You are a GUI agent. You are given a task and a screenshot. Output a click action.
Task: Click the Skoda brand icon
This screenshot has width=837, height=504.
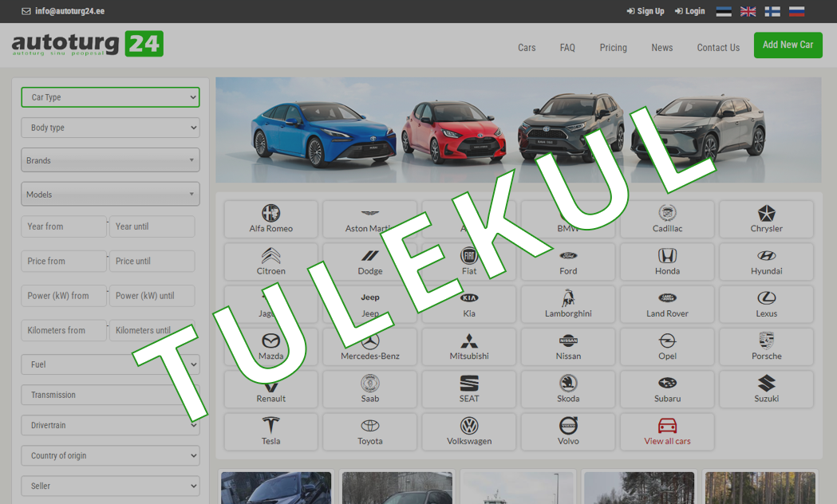[568, 383]
